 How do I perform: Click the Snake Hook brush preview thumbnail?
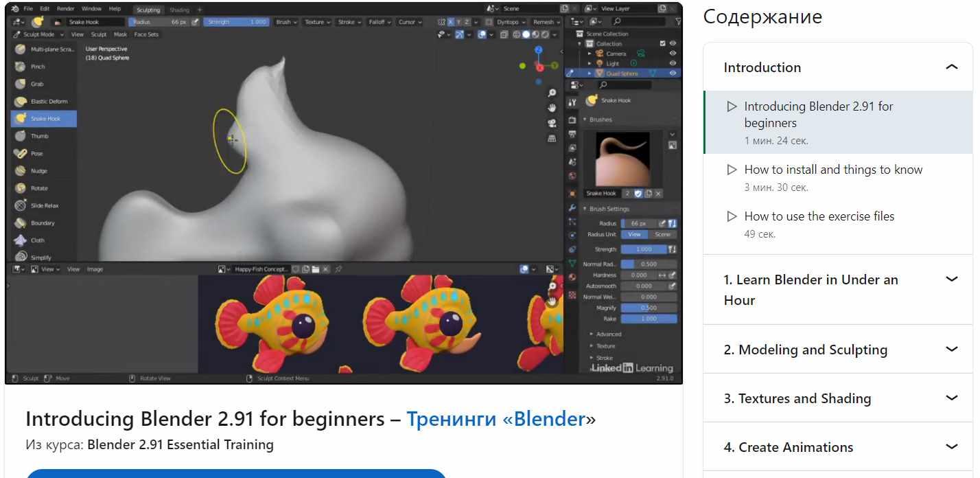click(623, 159)
